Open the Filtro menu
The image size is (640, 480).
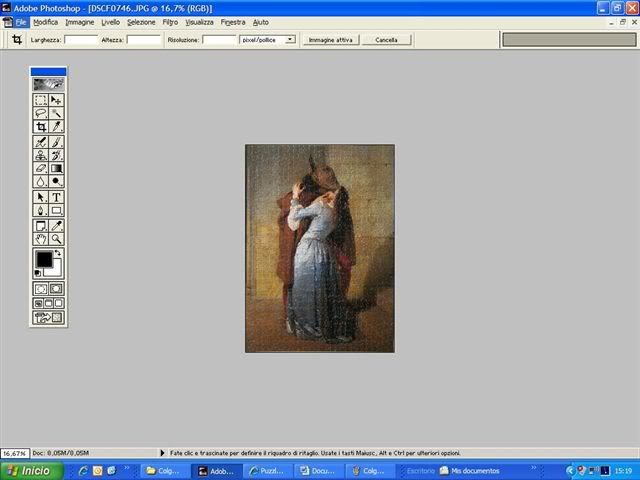click(170, 22)
